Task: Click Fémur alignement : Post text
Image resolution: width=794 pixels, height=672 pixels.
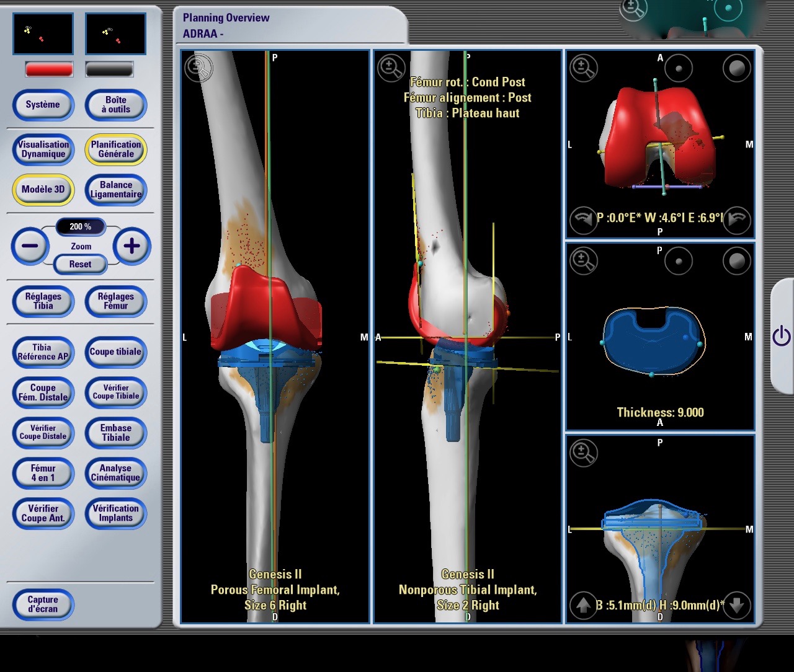Action: [468, 97]
